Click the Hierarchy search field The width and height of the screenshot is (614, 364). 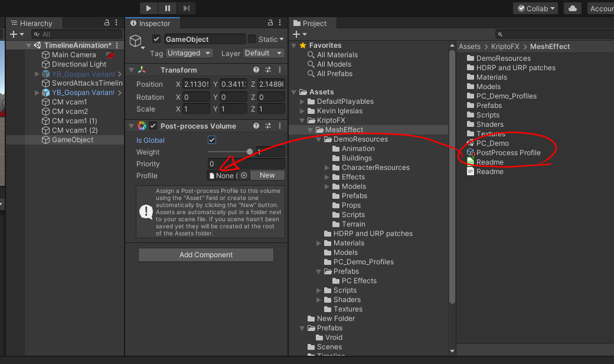77,34
